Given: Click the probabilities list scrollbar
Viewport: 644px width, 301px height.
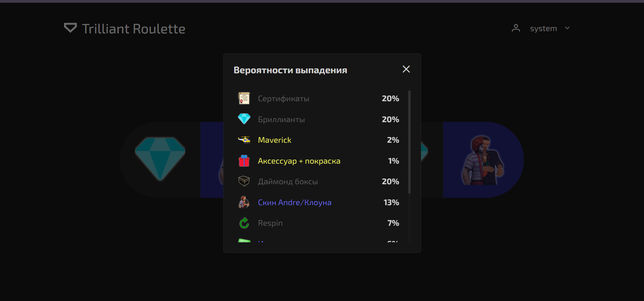Looking at the screenshot, I should [409, 142].
